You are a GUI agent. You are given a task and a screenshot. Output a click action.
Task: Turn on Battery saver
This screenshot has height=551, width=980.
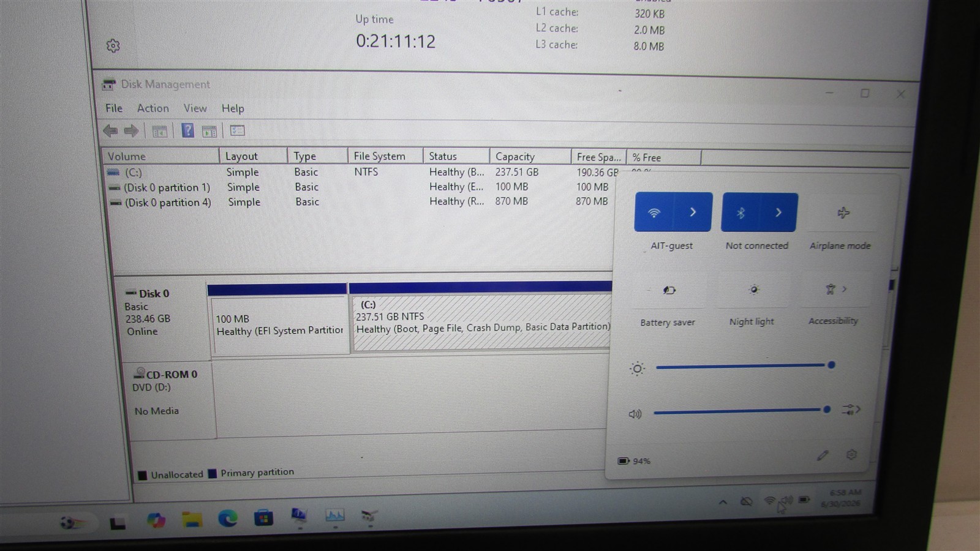pos(669,290)
